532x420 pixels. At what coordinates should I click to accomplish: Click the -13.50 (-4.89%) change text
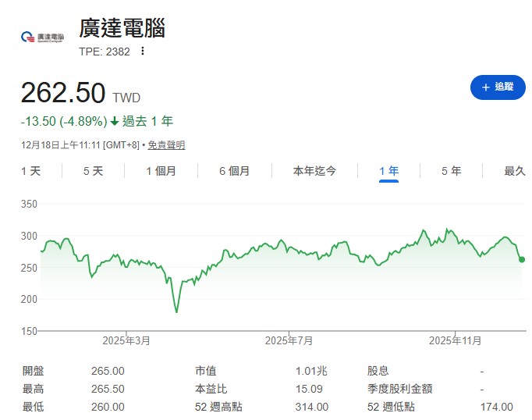(x=64, y=121)
